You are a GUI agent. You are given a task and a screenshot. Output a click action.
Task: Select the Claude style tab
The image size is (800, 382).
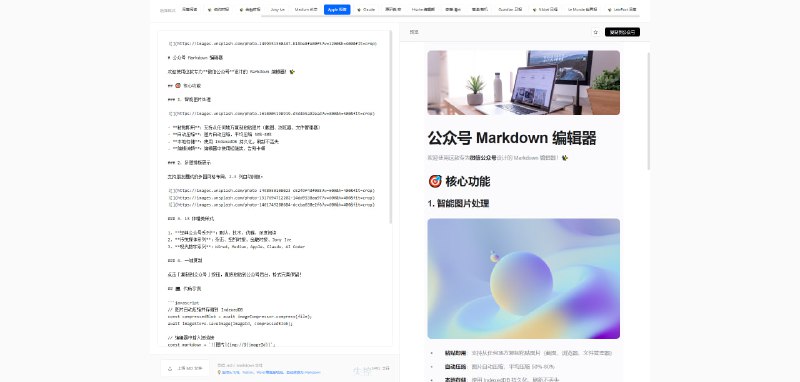click(x=366, y=10)
